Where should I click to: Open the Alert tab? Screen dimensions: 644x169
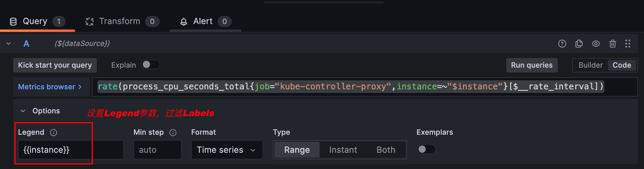203,21
